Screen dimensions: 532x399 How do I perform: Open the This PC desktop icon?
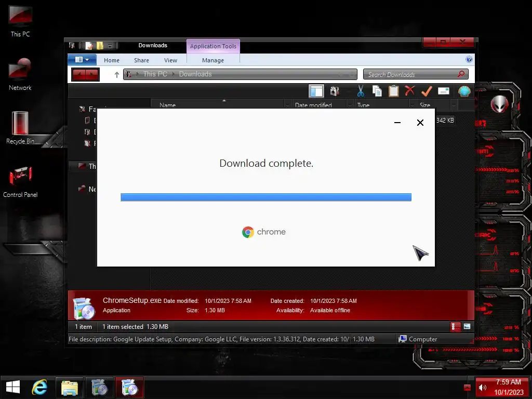(20, 21)
